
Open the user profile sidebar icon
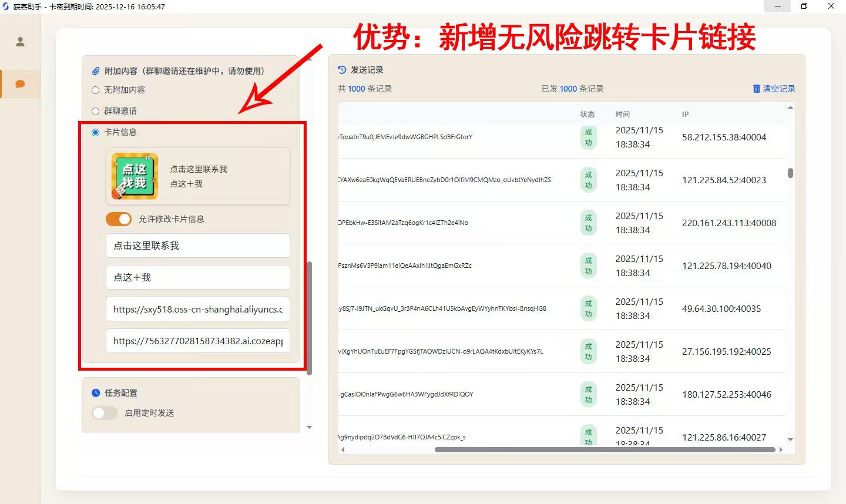pyautogui.click(x=20, y=42)
